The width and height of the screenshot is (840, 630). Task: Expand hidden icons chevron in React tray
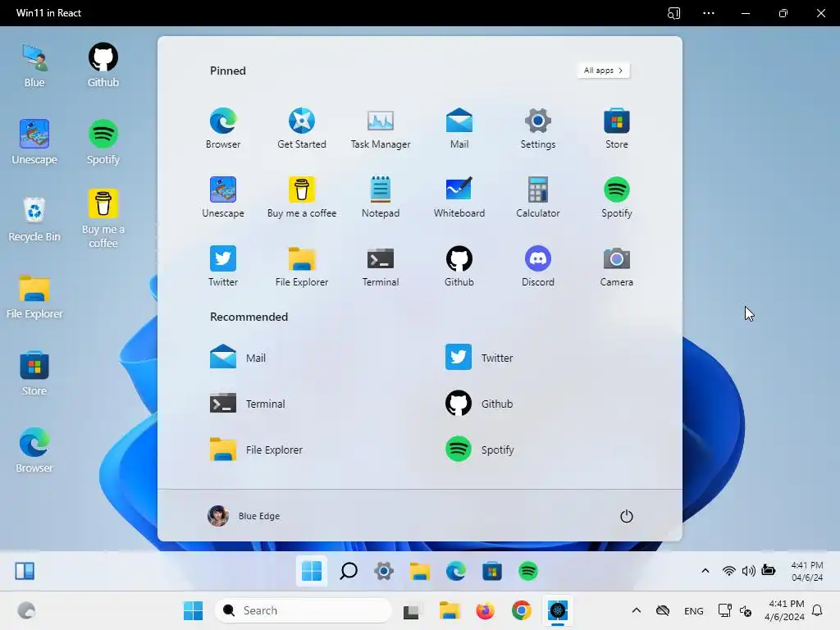pos(705,571)
